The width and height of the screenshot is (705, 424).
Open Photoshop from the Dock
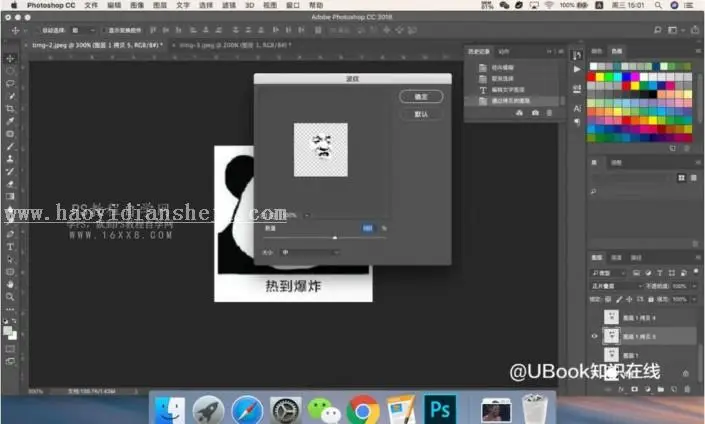(440, 409)
